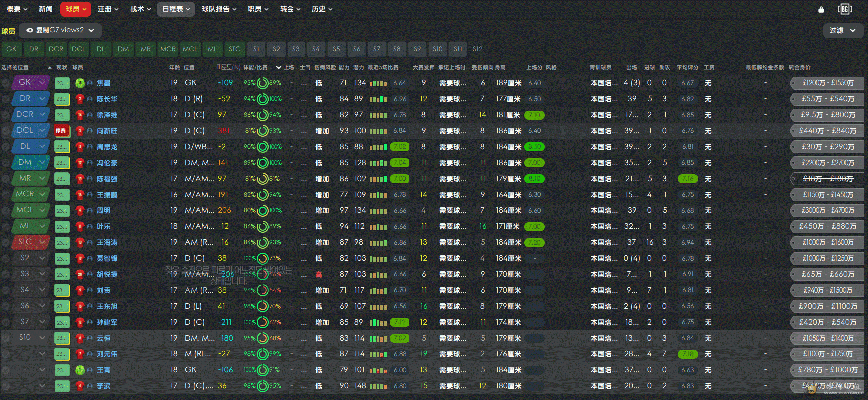Click 周明's shirt number icon
This screenshot has width=868, height=400.
click(80, 211)
